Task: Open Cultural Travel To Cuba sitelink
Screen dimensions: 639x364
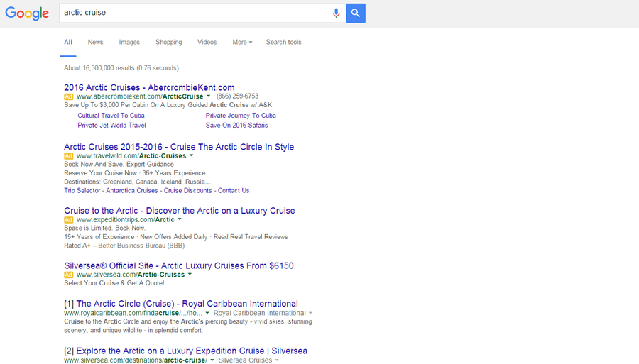Action: (x=111, y=116)
